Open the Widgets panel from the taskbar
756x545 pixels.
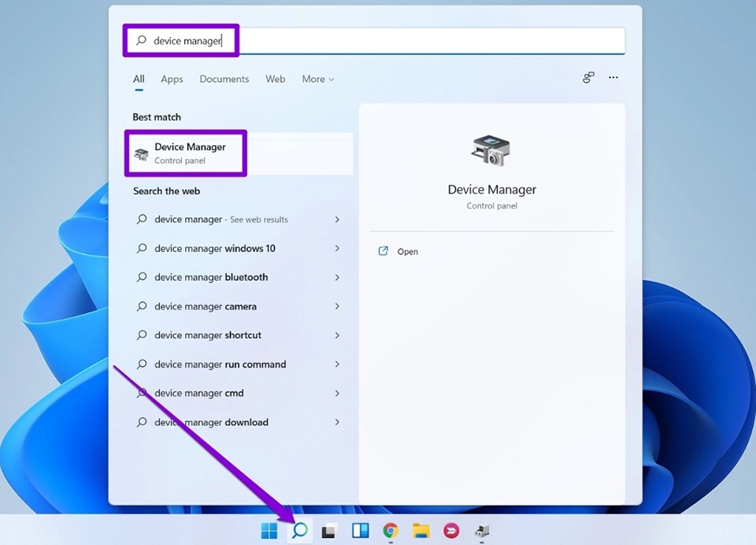tap(360, 531)
